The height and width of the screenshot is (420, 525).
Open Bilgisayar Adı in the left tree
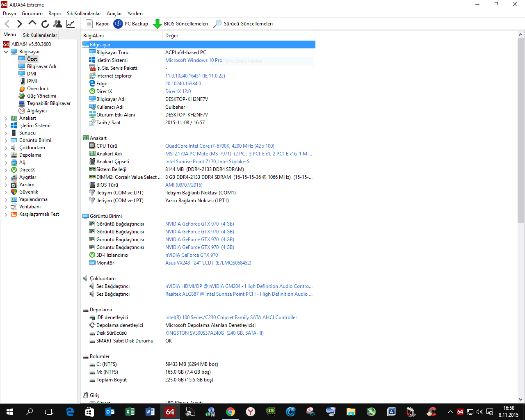click(x=37, y=66)
